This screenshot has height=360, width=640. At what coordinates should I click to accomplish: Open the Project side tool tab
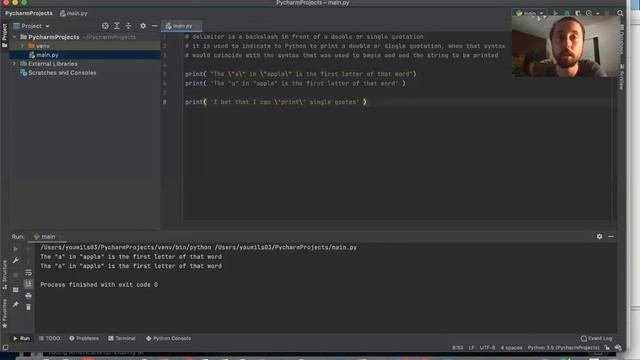[x=4, y=35]
